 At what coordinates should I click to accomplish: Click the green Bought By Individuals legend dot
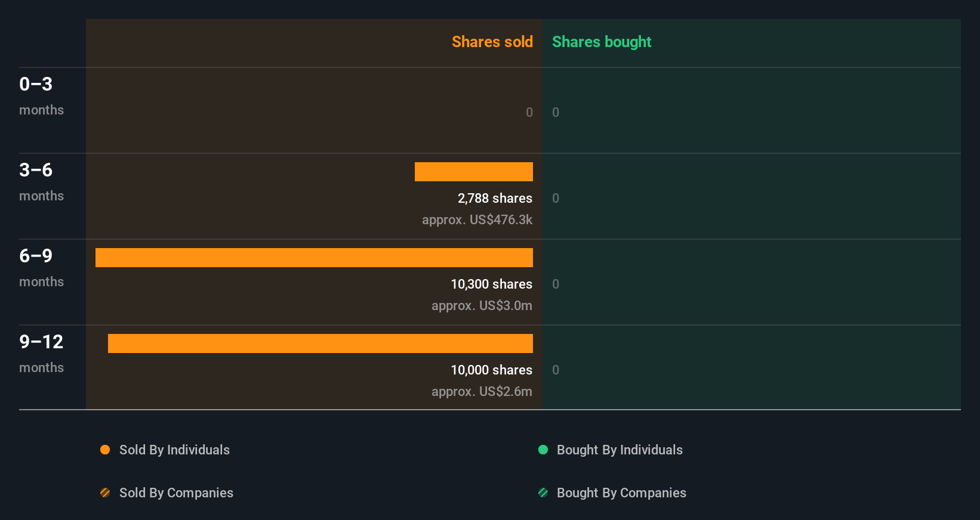coord(543,450)
